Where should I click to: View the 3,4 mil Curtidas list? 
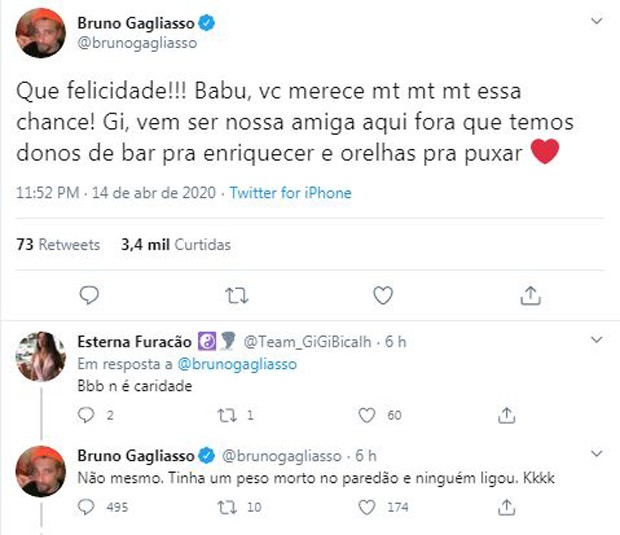(x=176, y=243)
